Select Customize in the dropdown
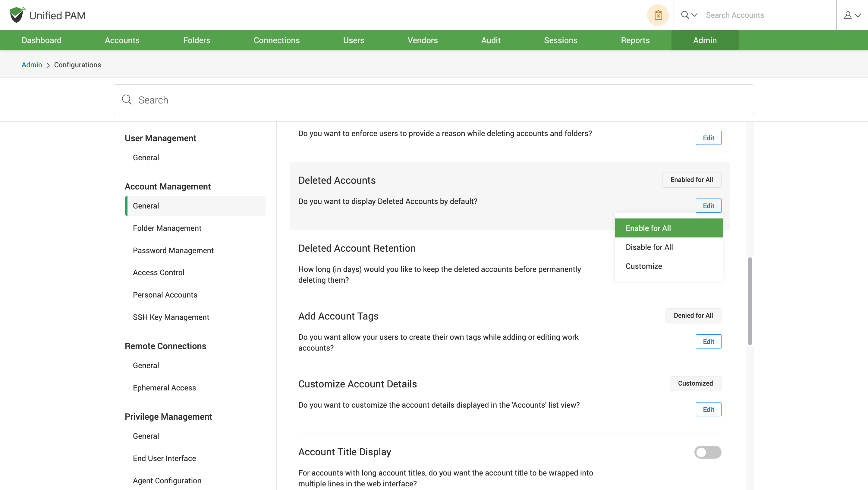868x490 pixels. tap(643, 266)
